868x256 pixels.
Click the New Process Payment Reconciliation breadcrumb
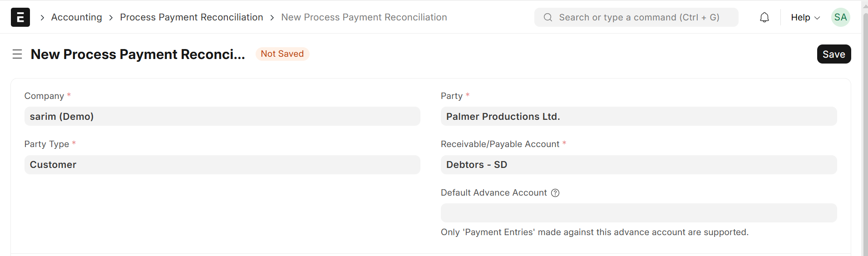pyautogui.click(x=364, y=17)
